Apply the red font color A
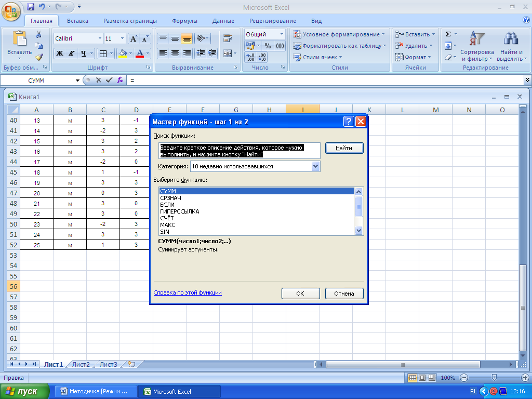532x399 pixels. tap(139, 54)
